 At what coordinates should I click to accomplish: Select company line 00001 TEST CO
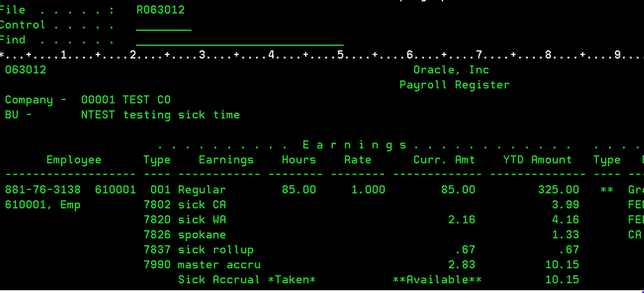126,100
